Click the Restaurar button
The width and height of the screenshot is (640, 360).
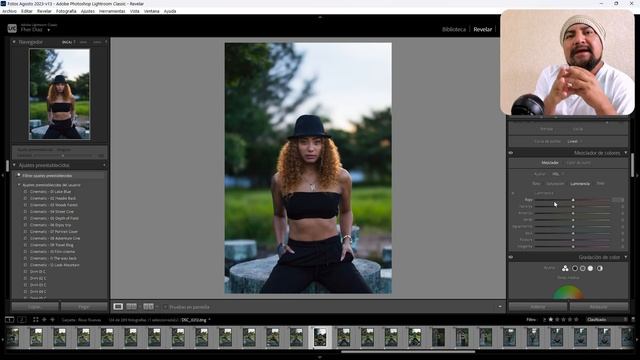coord(598,307)
